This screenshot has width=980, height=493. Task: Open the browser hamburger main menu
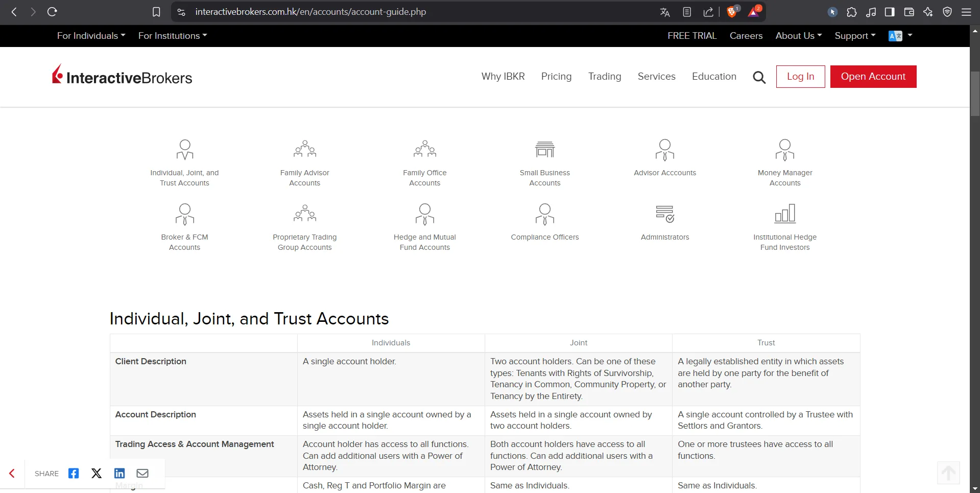(x=966, y=12)
